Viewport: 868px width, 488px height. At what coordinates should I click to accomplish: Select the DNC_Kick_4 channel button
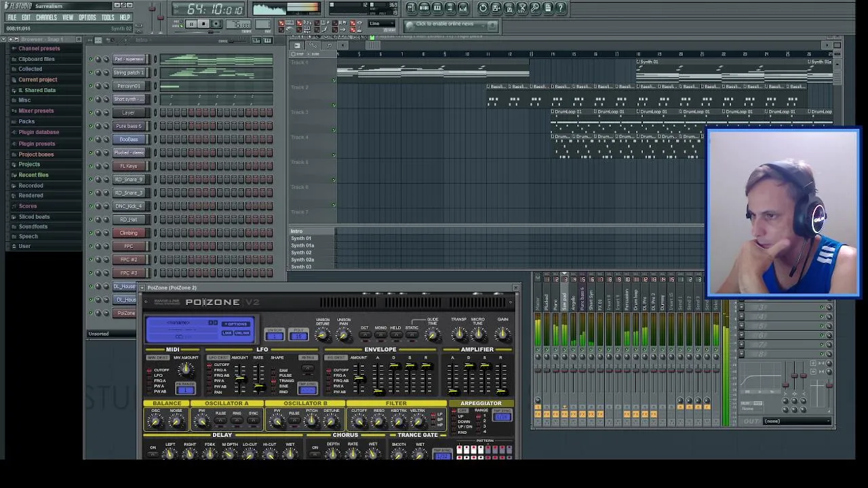coord(128,206)
